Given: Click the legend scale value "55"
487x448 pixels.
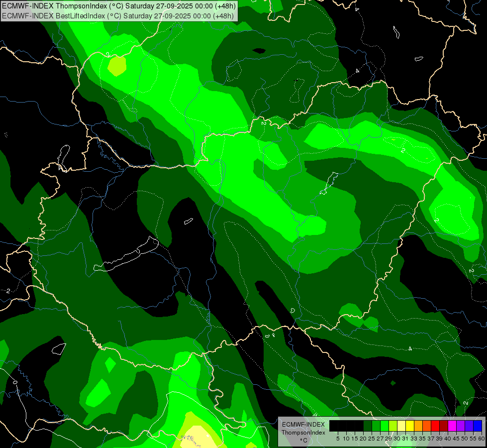Looking at the screenshot, I should pyautogui.click(x=473, y=439).
